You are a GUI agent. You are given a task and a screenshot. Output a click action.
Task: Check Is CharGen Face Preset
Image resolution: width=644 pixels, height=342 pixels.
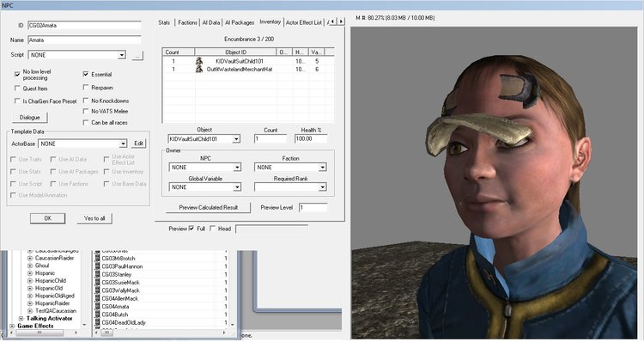coord(17,101)
